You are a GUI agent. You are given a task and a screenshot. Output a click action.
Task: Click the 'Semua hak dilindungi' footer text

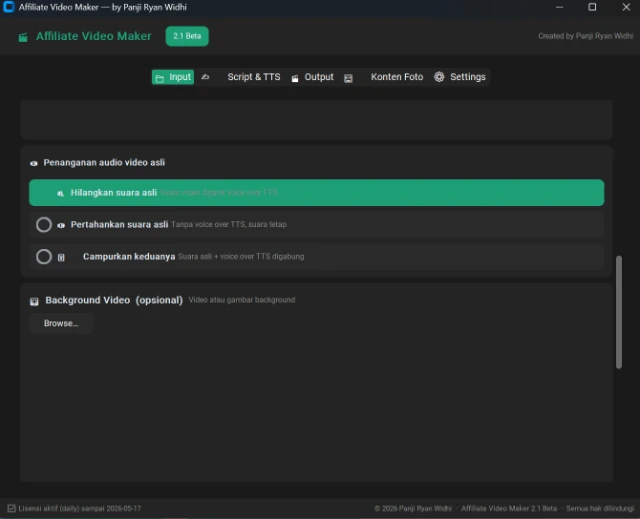pyautogui.click(x=600, y=508)
